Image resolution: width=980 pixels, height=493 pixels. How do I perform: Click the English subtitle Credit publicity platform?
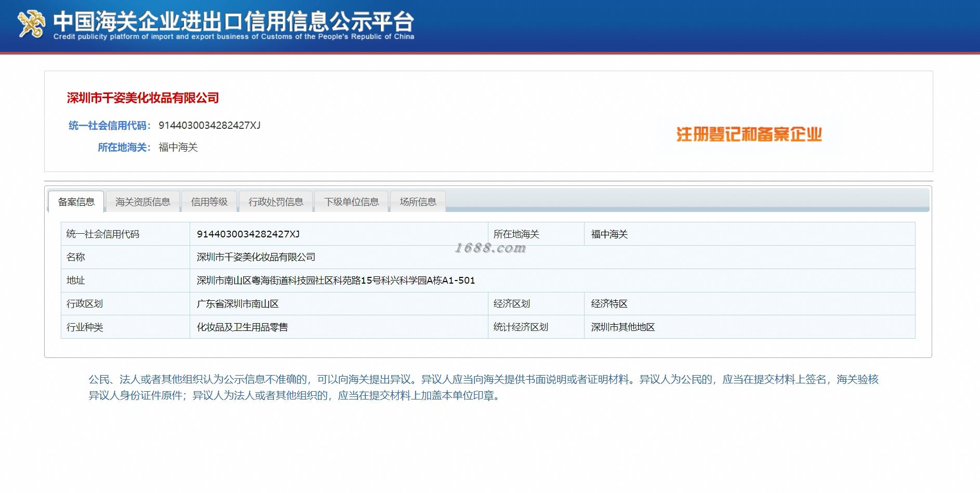click(x=234, y=36)
